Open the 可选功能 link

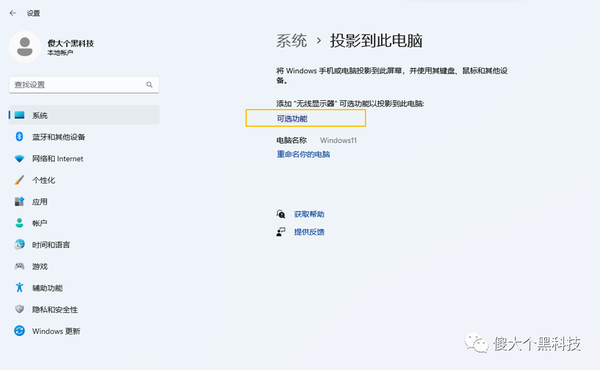(x=292, y=119)
